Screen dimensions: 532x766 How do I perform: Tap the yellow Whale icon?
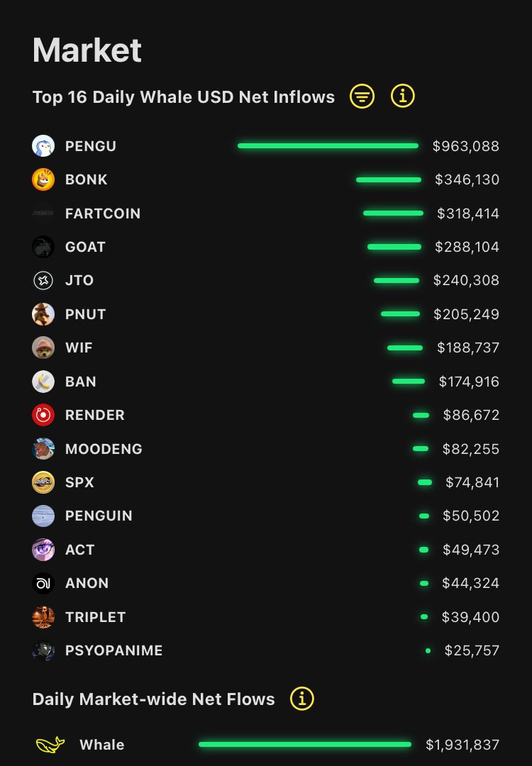pyautogui.click(x=50, y=745)
